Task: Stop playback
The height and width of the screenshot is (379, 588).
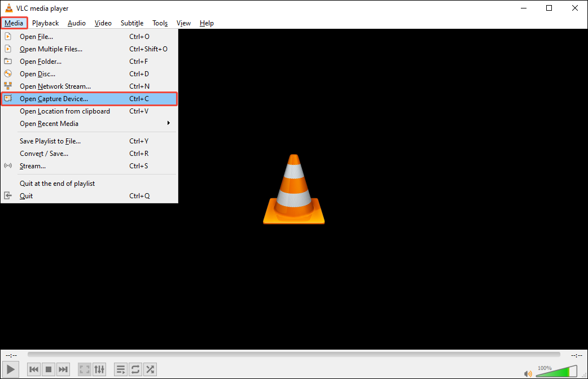Action: point(48,369)
